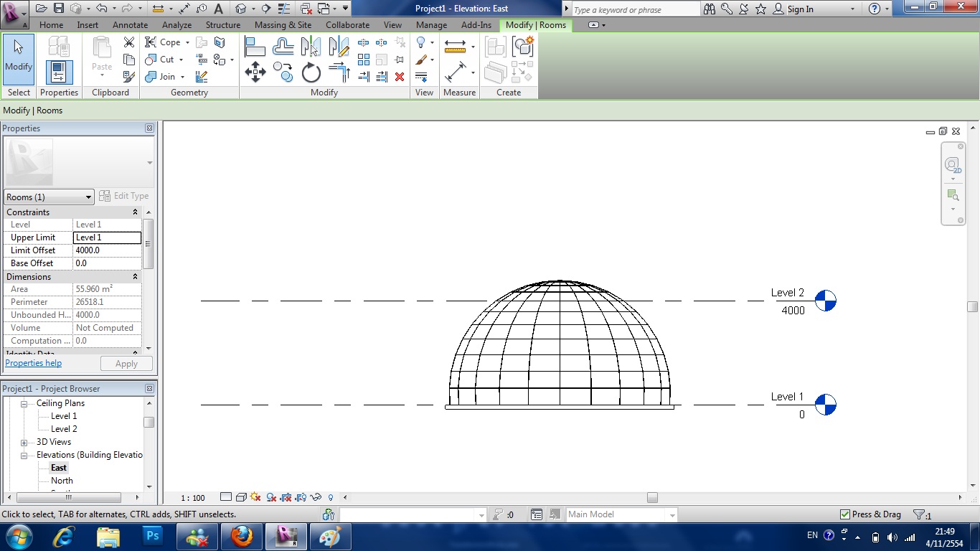
Task: Use the Mirror - Pick Axis tool
Action: (311, 44)
